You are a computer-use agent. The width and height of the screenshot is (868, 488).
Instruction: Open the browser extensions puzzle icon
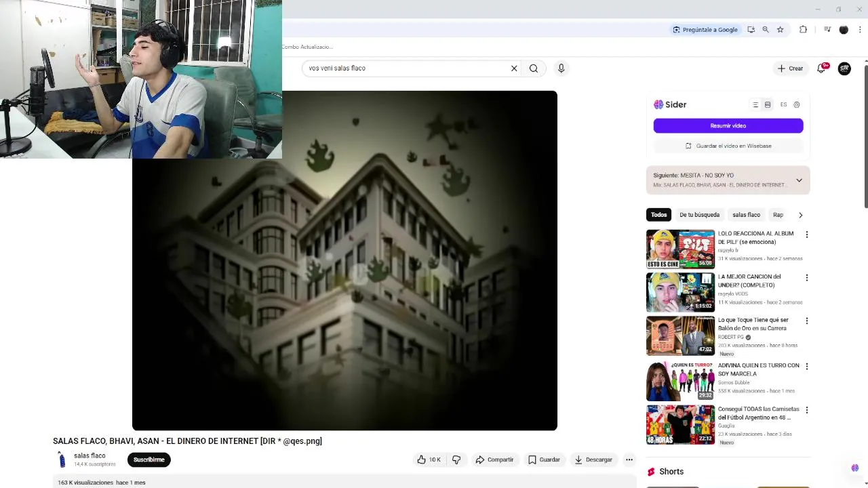803,30
